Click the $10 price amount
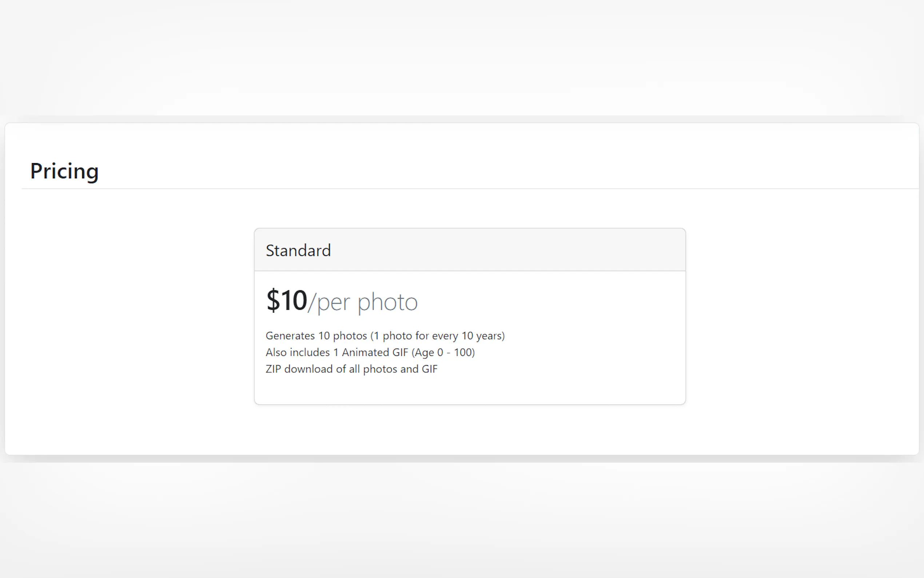Image resolution: width=924 pixels, height=578 pixels. (x=287, y=301)
